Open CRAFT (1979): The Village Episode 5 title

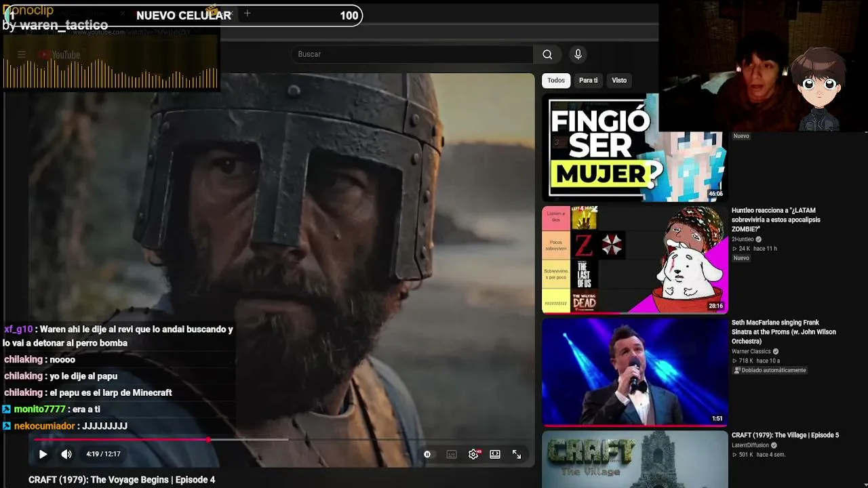pyautogui.click(x=785, y=435)
